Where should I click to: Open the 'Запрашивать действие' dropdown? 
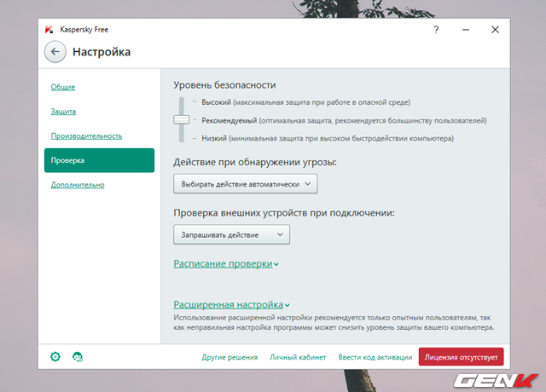coord(231,234)
